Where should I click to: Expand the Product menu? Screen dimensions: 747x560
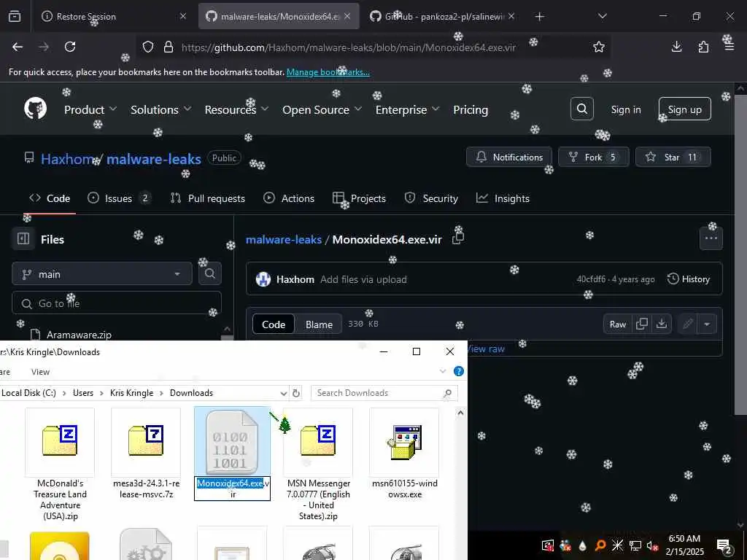(x=90, y=109)
